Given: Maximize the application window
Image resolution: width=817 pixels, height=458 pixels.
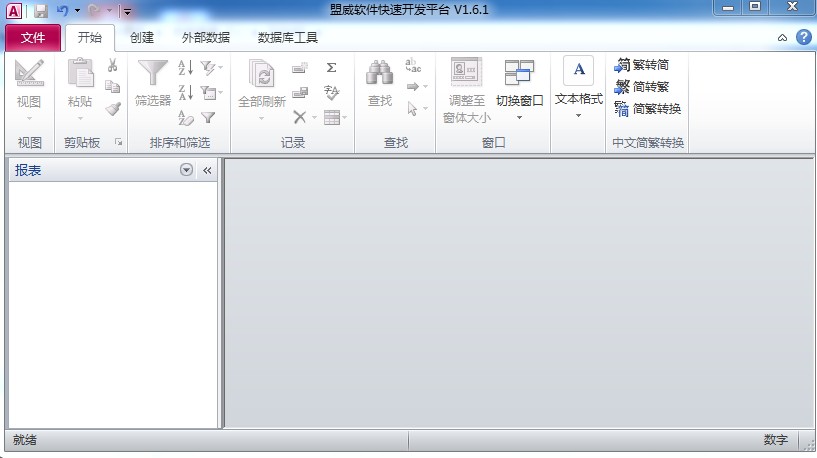Looking at the screenshot, I should tap(754, 7).
